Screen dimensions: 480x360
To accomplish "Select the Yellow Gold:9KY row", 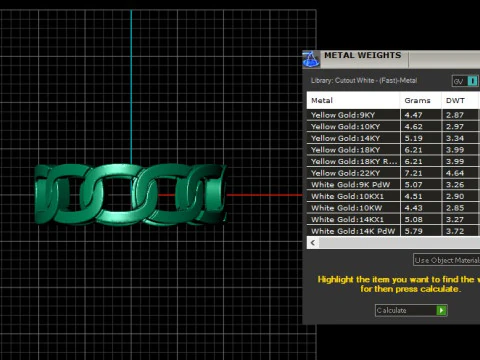I will [393, 115].
